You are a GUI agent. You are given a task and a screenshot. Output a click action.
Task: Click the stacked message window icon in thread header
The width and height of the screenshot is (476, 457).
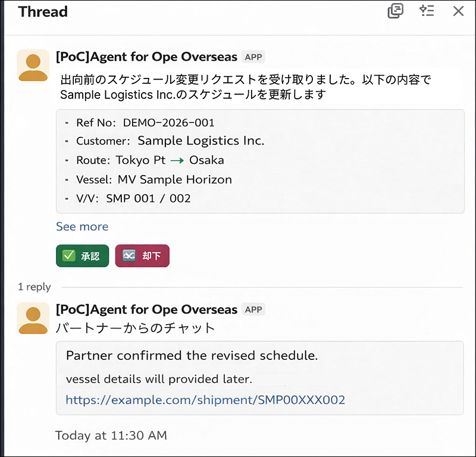396,11
